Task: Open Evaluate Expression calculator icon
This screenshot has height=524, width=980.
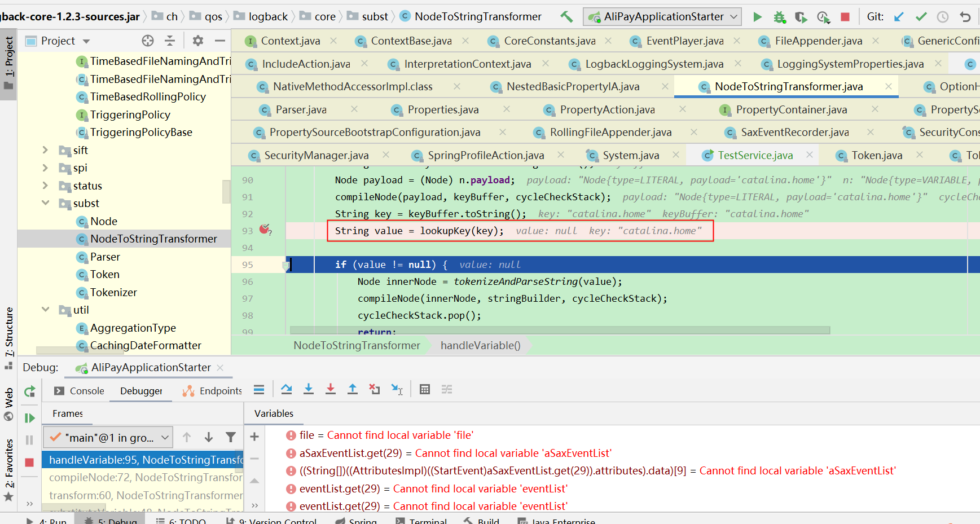Action: (425, 389)
